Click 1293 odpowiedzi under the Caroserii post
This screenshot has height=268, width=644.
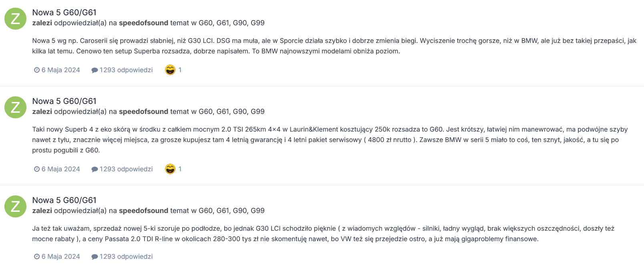tap(126, 70)
